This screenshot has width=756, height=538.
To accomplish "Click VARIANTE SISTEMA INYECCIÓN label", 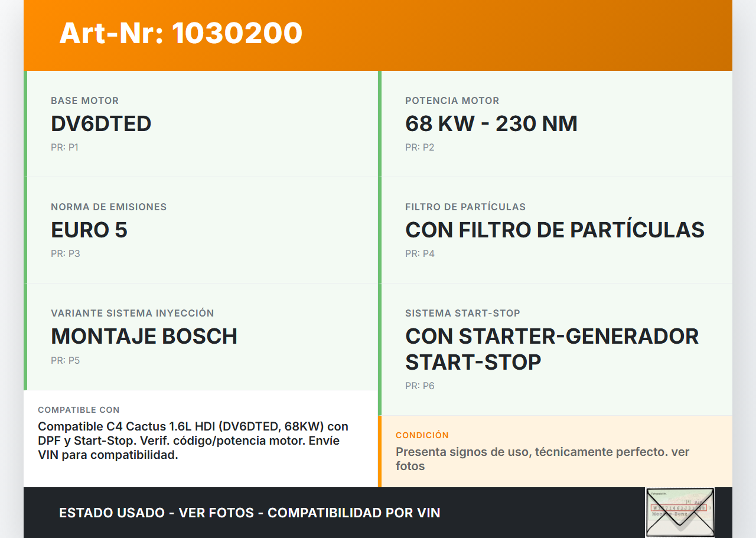I will click(132, 313).
